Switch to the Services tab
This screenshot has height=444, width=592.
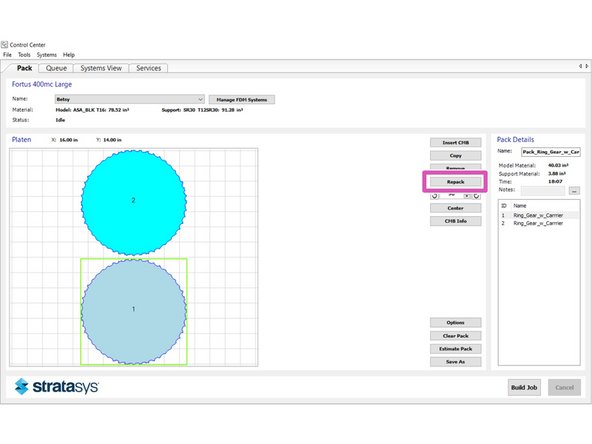[148, 68]
